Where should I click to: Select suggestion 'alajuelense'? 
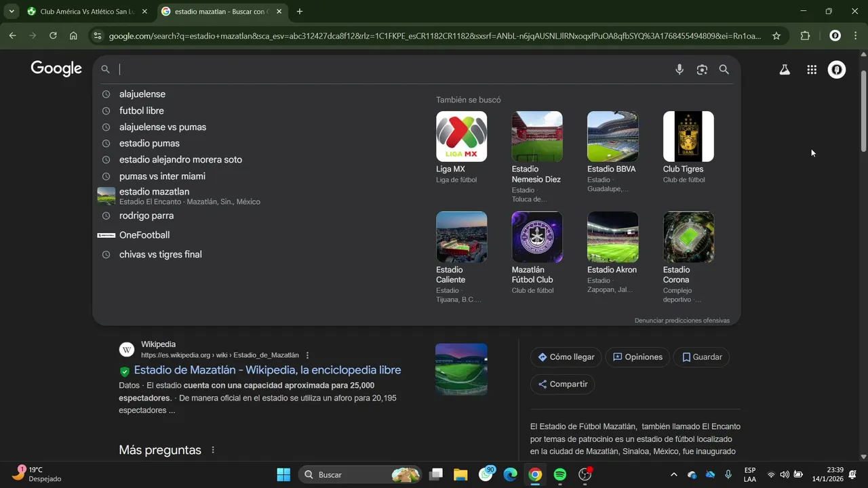click(x=142, y=94)
